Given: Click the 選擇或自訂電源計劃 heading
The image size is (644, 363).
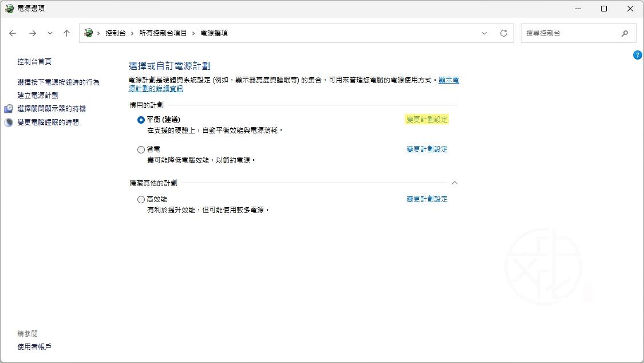Looking at the screenshot, I should [x=169, y=66].
